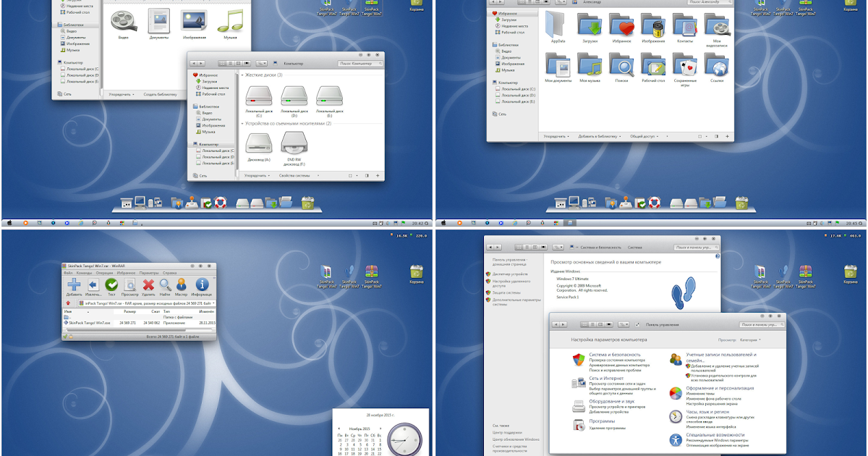This screenshot has width=868, height=456.
Task: Click Свойства системы in Компьютер window
Action: pos(294,175)
